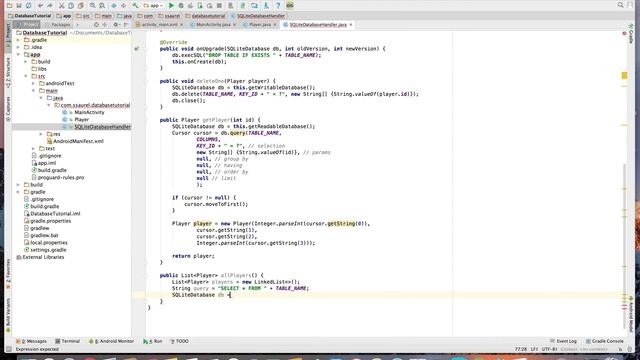Image resolution: width=640 pixels, height=360 pixels.
Task: Expand the .idea folder arrow
Action: point(18,47)
